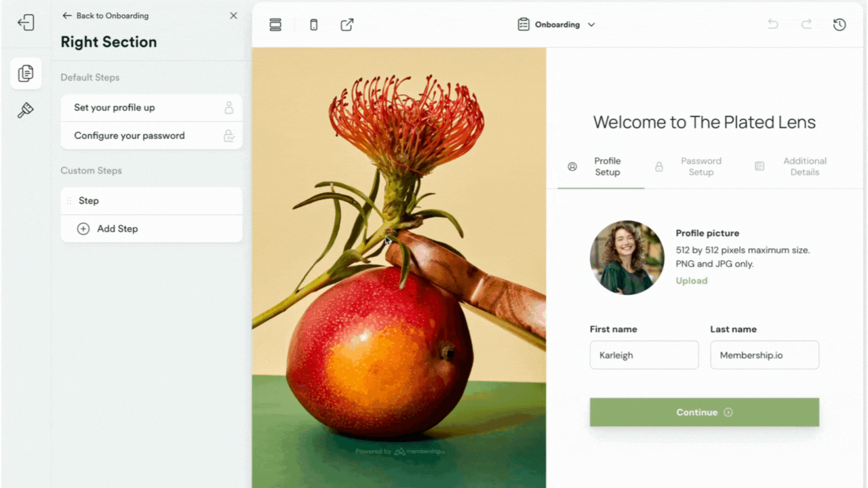Open version history clock icon

pyautogui.click(x=840, y=25)
